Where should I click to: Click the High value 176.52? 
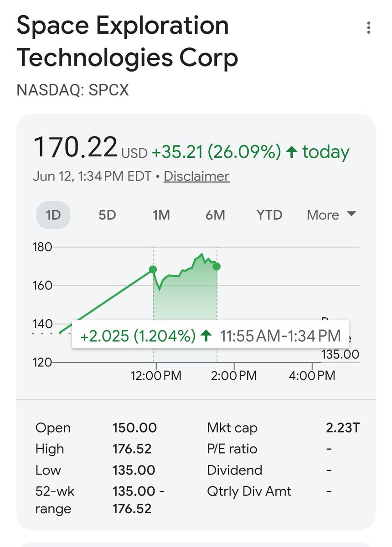click(x=132, y=449)
